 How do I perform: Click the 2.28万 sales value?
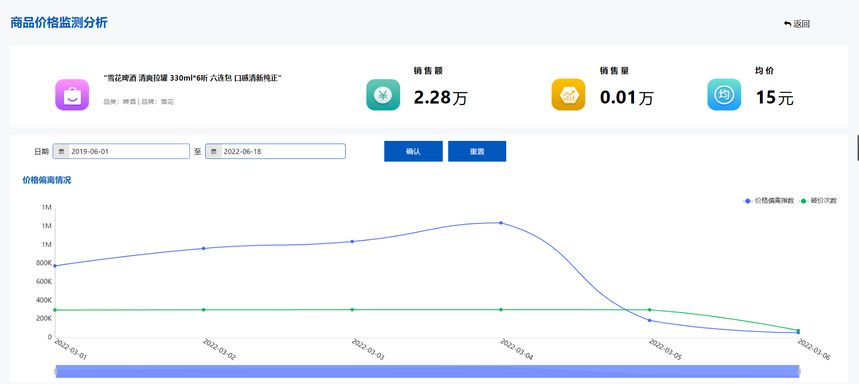[x=441, y=98]
